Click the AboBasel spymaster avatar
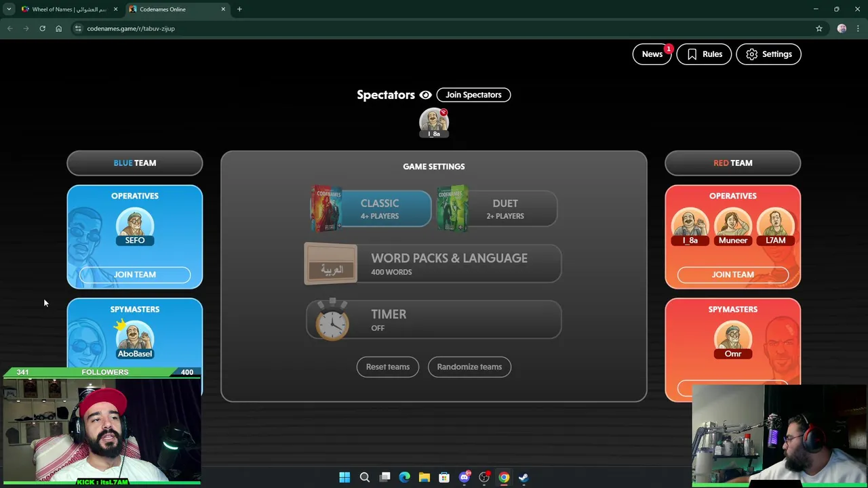Screen dimensions: 868x488 (135, 340)
